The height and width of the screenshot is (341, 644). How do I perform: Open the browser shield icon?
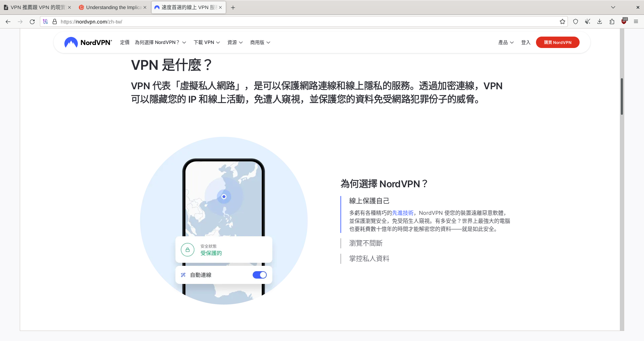pos(576,21)
